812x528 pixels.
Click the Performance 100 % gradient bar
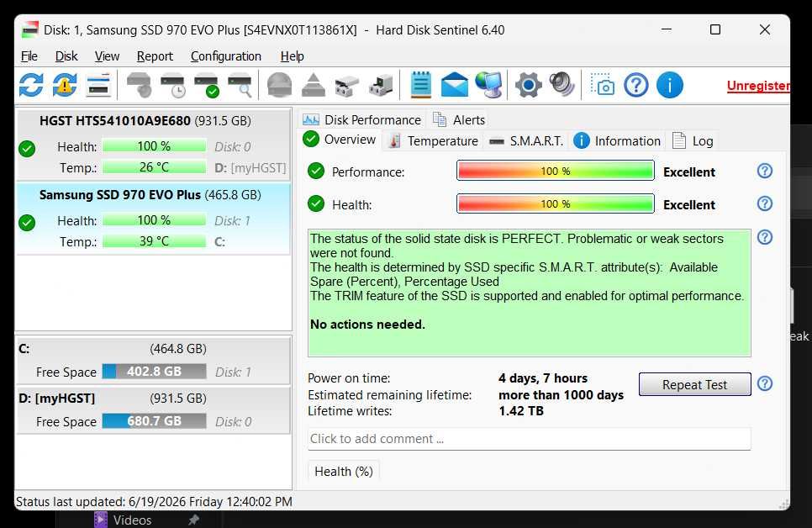click(555, 171)
